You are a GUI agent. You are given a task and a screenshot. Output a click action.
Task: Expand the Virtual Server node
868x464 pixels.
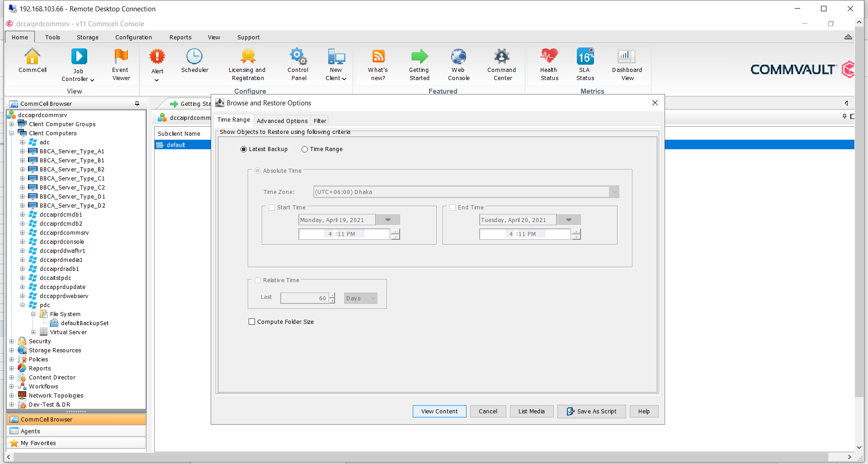pos(33,332)
